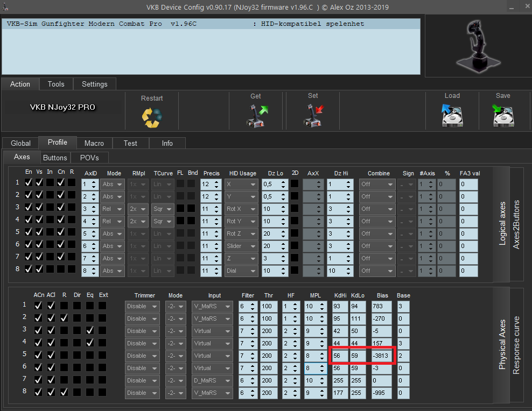Viewport: 532px width, 411px height.
Task: Uncheck R checkbox for physical axis 2
Action: (64, 318)
